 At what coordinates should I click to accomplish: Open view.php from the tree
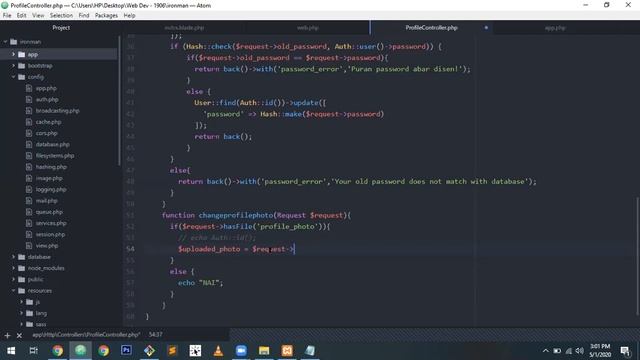(47, 246)
